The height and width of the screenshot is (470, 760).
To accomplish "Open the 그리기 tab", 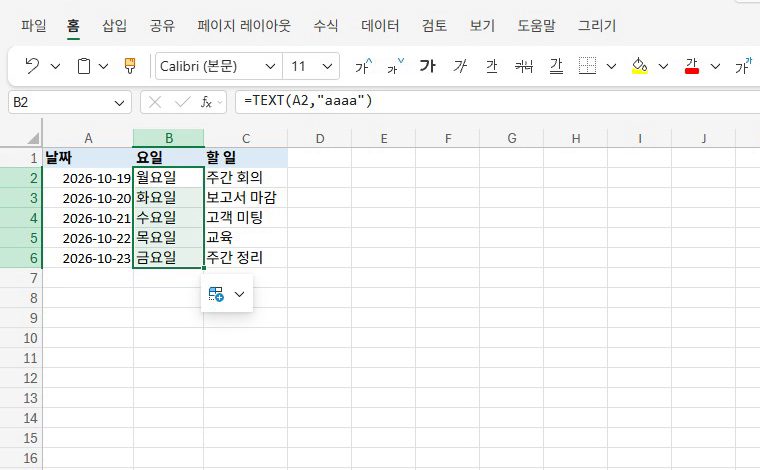I will tap(597, 25).
